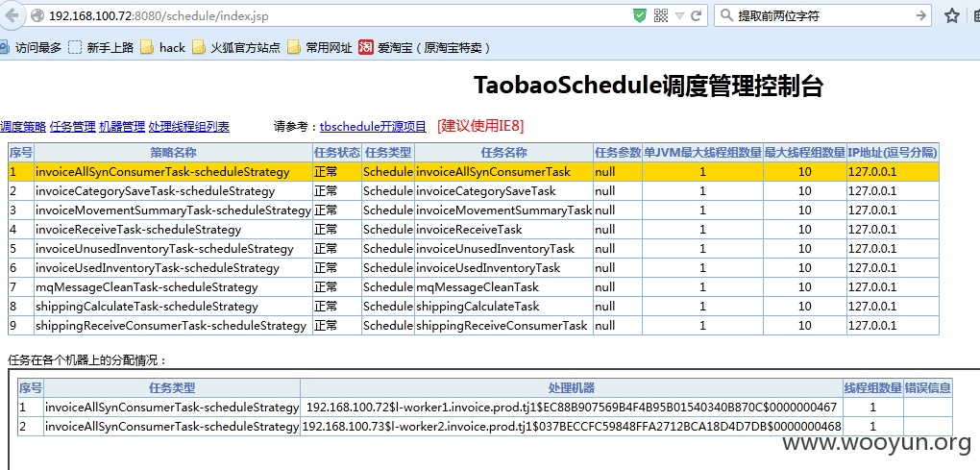Click the invoiceReceiveTask task name cell
This screenshot has height=470, width=980.
503,230
